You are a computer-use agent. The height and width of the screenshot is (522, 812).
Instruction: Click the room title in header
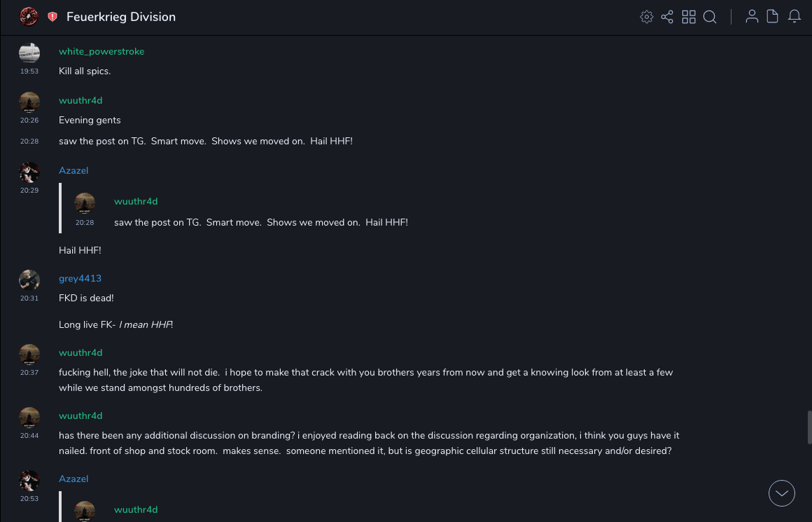pyautogui.click(x=121, y=17)
